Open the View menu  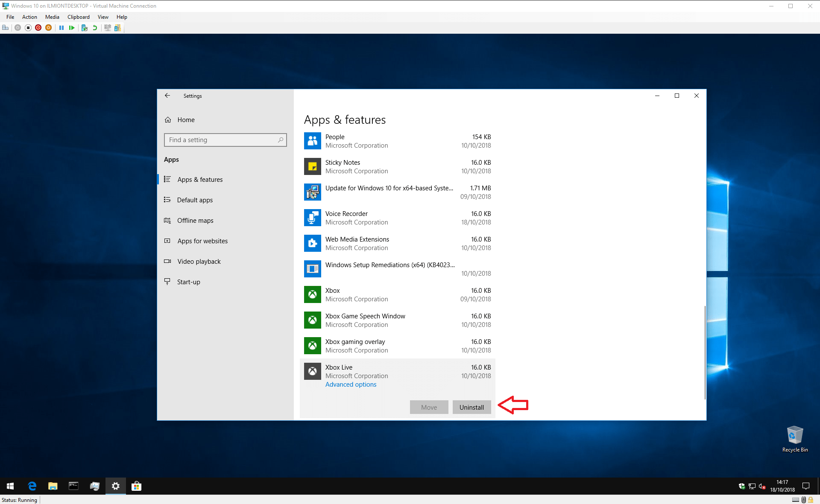click(103, 17)
